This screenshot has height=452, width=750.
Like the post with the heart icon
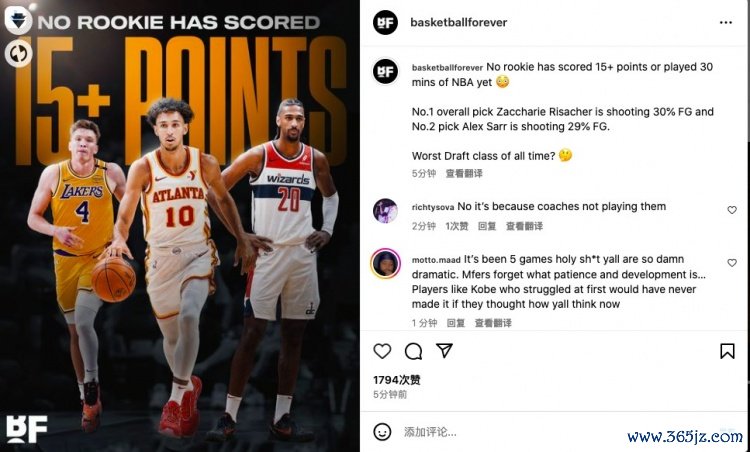[382, 351]
